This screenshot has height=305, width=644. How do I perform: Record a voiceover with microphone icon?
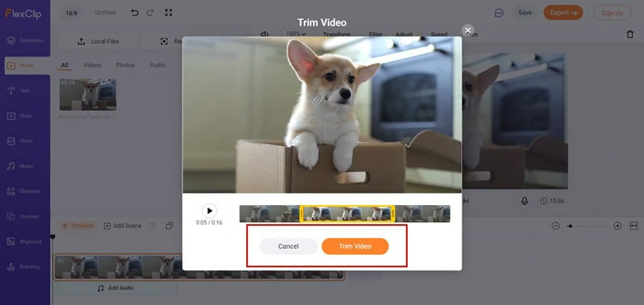(x=524, y=201)
